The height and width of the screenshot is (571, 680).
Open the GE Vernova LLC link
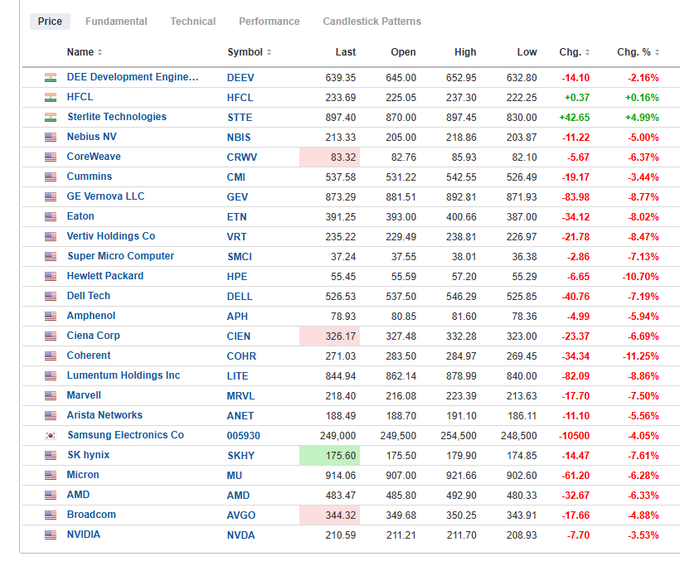click(x=105, y=196)
